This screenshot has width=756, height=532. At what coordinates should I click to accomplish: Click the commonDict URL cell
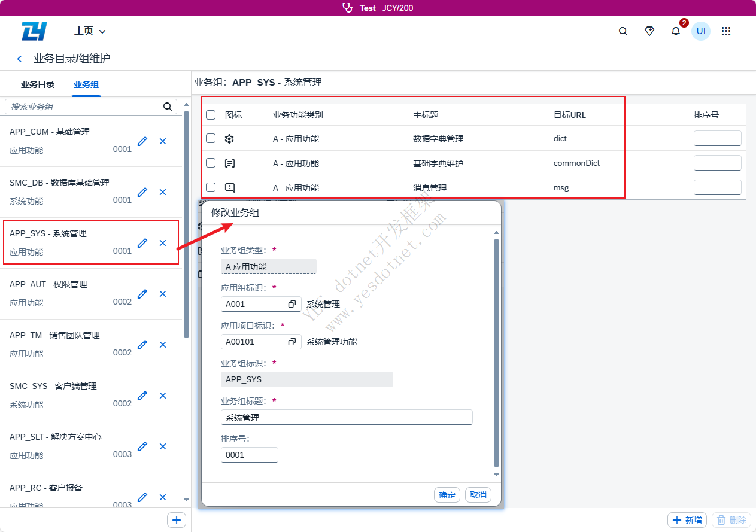pyautogui.click(x=576, y=163)
